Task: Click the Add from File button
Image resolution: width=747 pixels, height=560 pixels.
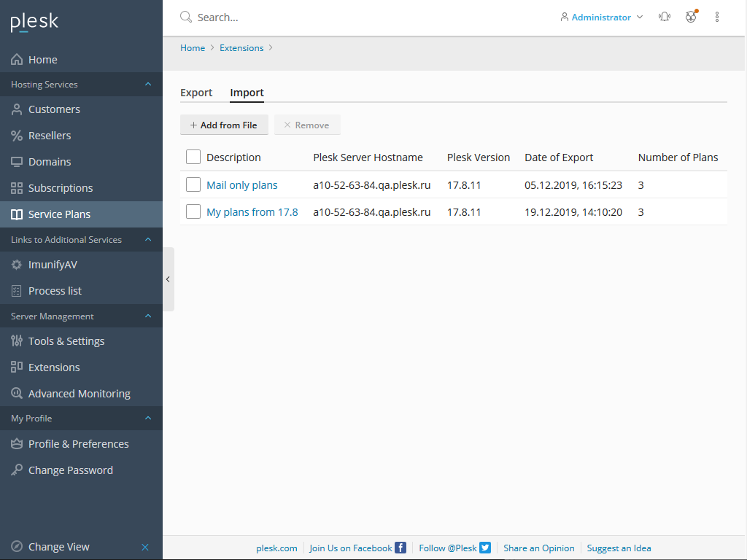Action: (x=224, y=125)
